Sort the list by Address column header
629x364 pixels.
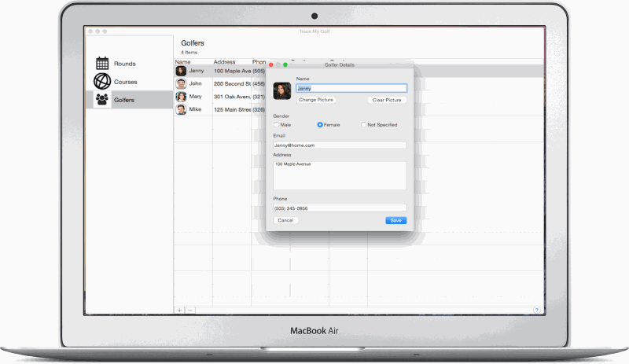pos(225,61)
